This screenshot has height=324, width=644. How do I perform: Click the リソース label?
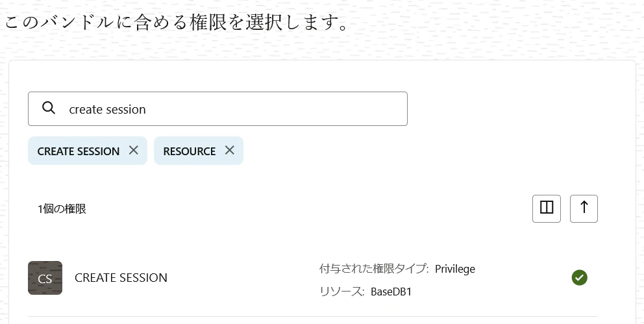(x=342, y=292)
